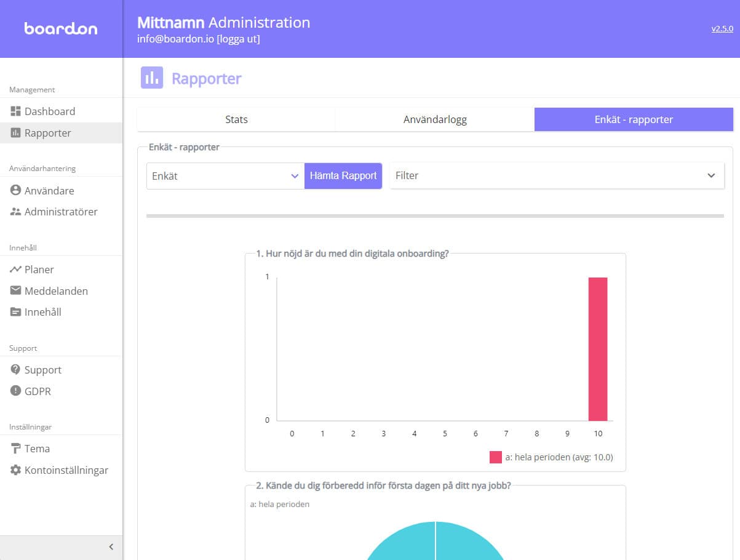
Task: Switch to the Användarlogg tab
Action: 435,119
